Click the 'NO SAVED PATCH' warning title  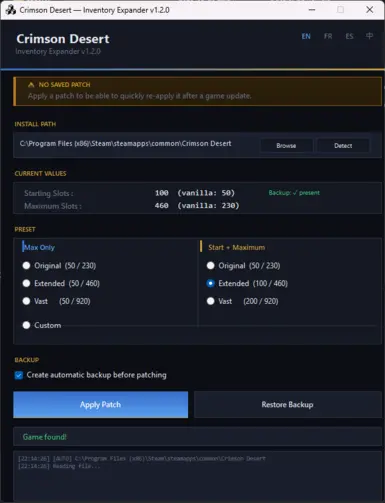click(x=64, y=85)
